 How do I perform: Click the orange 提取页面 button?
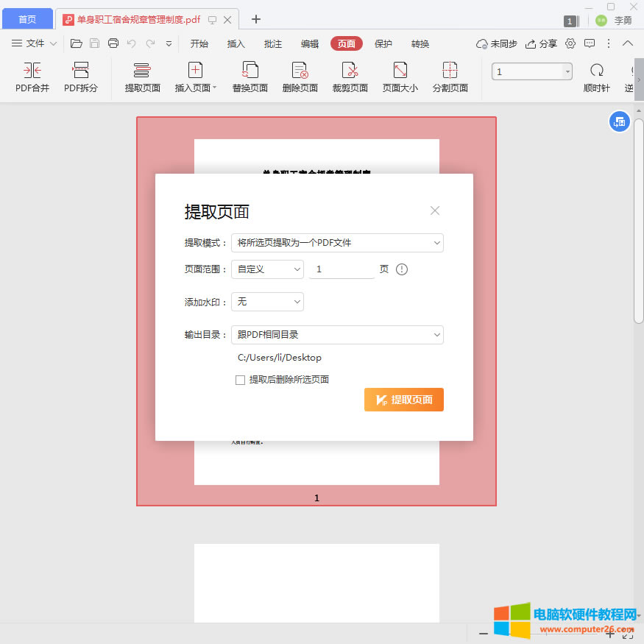coord(403,400)
